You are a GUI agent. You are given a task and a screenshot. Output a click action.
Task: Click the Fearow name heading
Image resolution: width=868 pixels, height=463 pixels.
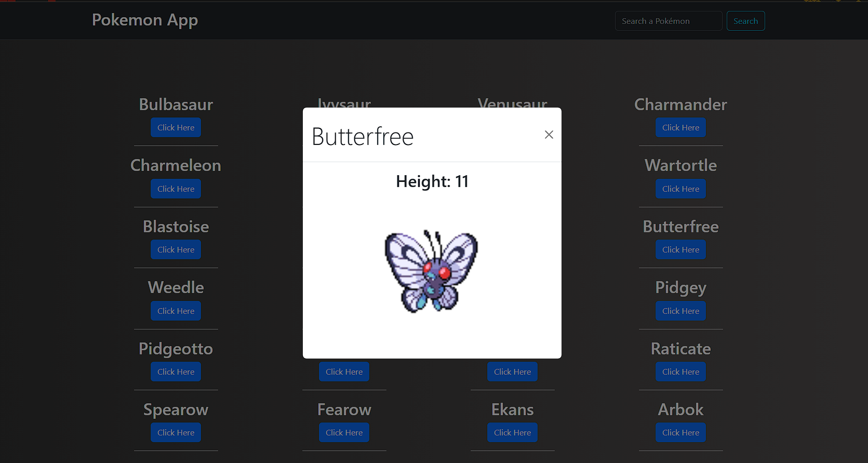[x=344, y=409]
